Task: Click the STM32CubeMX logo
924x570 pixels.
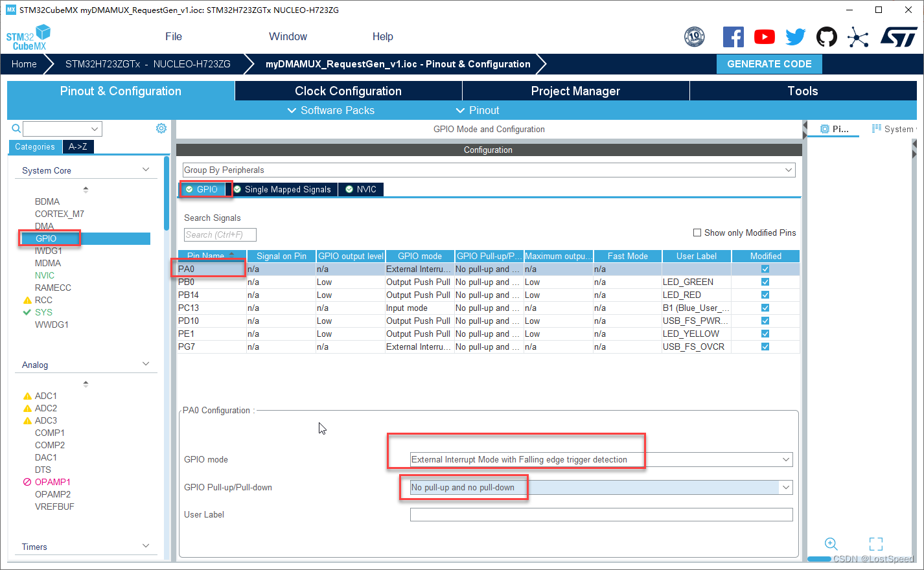Action: pyautogui.click(x=29, y=38)
